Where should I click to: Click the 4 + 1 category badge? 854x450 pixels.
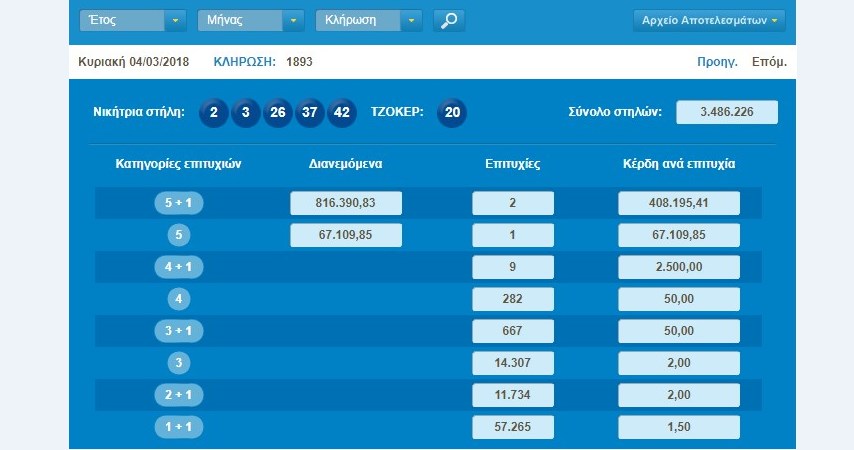pyautogui.click(x=179, y=267)
